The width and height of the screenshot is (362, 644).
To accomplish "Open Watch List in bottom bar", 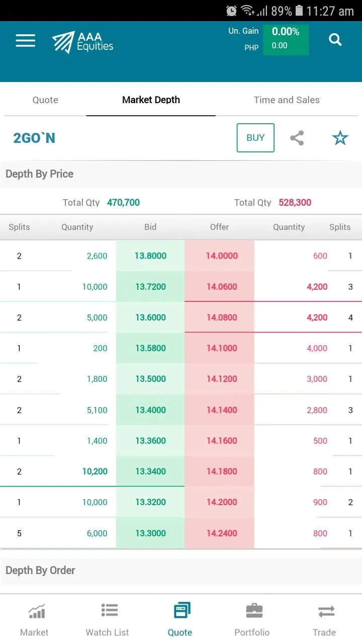I will click(108, 620).
